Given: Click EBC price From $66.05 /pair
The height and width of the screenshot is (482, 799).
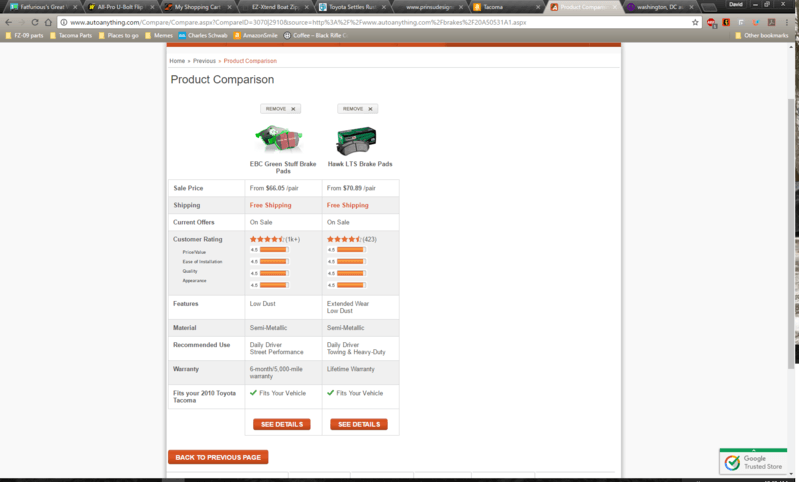Looking at the screenshot, I should pos(274,188).
